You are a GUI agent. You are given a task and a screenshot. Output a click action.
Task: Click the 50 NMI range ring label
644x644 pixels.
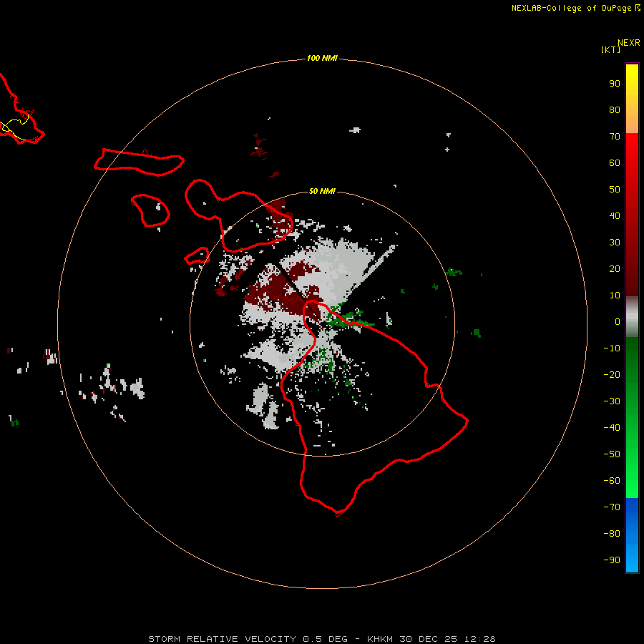click(322, 191)
